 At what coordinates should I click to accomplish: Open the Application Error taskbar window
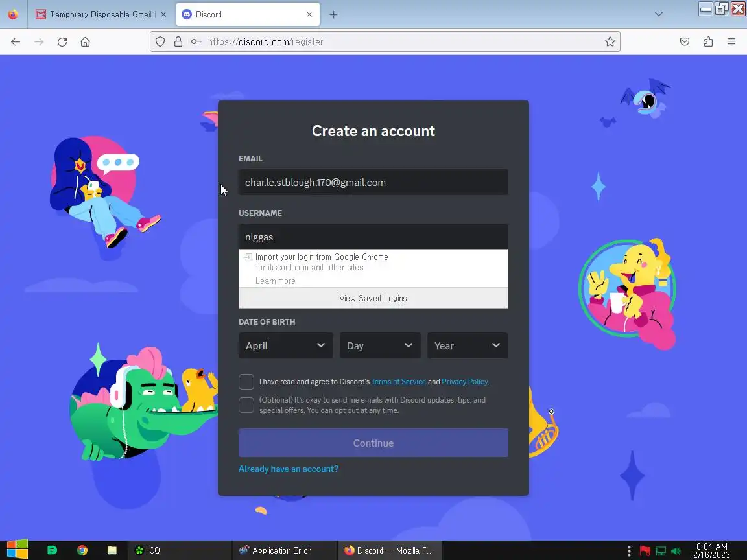[x=285, y=550]
